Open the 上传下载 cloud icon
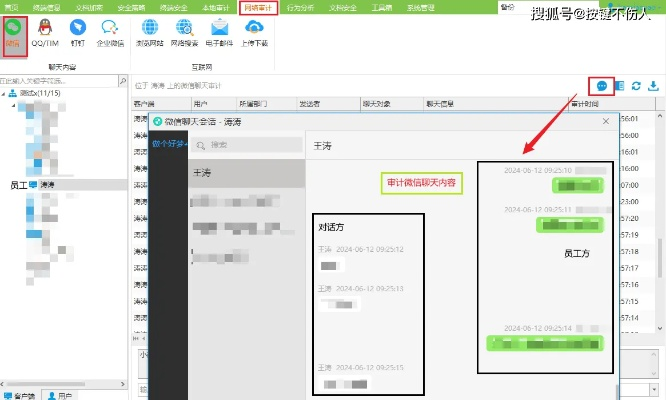The width and height of the screenshot is (666, 400). [x=254, y=28]
